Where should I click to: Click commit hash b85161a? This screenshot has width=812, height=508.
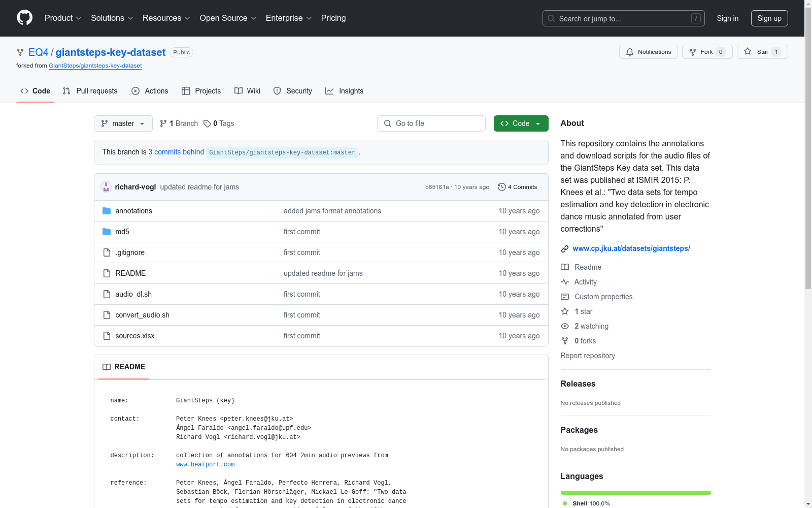point(437,187)
